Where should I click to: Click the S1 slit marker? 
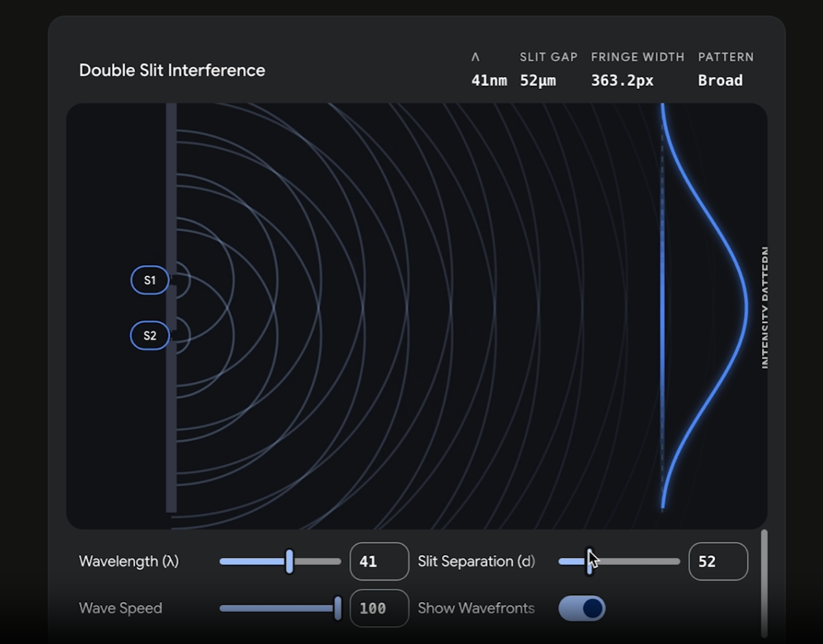point(150,280)
